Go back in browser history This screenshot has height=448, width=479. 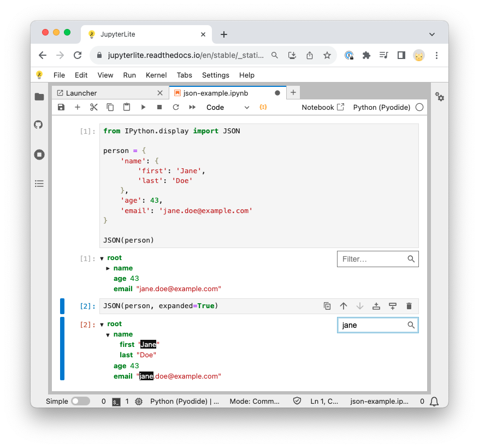coord(43,55)
